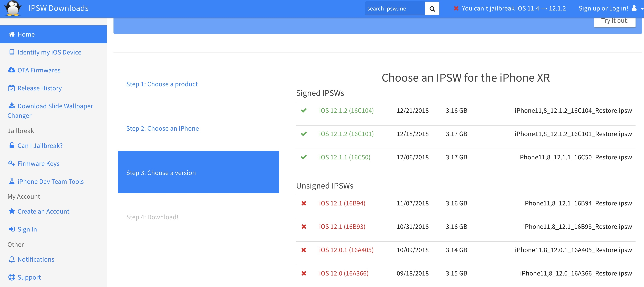Viewport: 644px width, 287px height.
Task: Select iOS 12.1.1 (16C50) firmware
Action: point(345,157)
